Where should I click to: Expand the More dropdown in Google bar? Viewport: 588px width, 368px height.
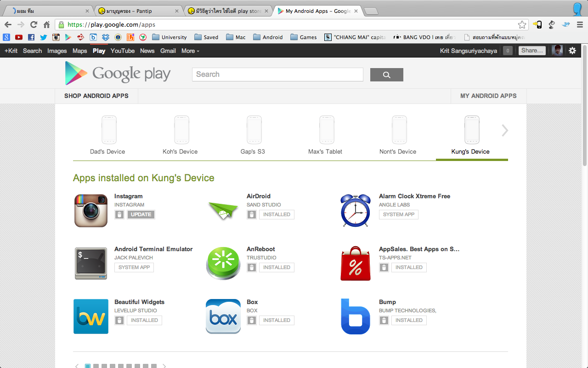(x=190, y=51)
